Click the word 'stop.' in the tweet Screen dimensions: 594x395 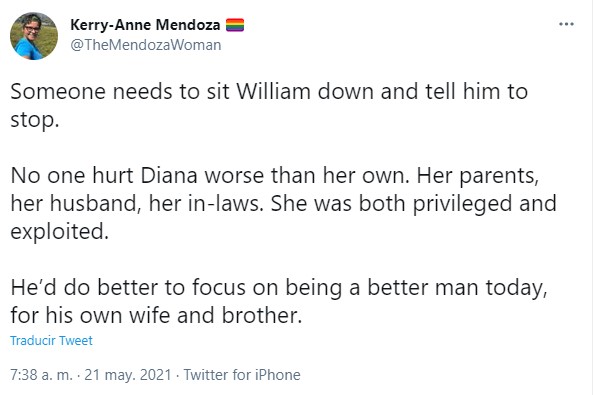click(35, 120)
